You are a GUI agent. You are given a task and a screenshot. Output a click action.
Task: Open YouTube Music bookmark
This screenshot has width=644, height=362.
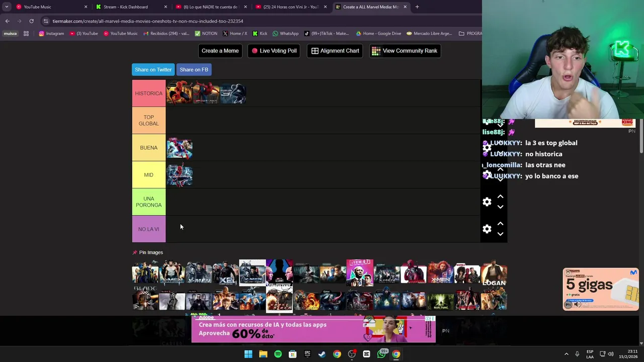pos(120,34)
